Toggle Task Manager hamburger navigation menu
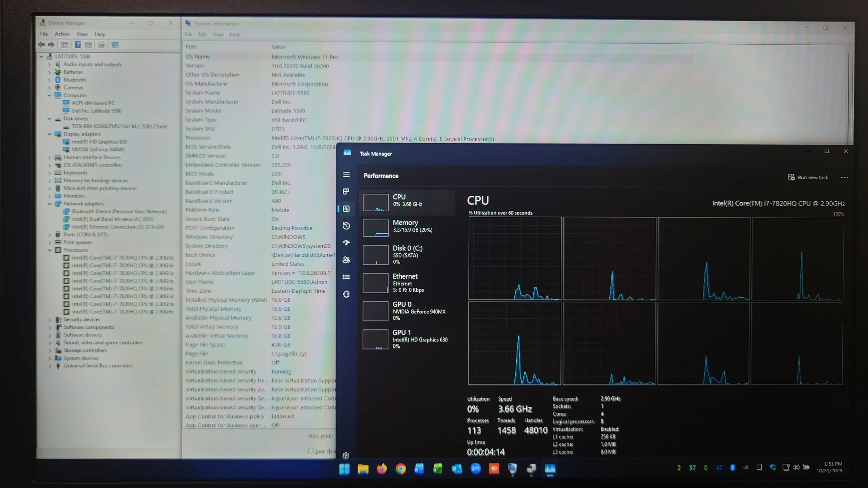Viewport: 868px width, 488px height. 346,175
